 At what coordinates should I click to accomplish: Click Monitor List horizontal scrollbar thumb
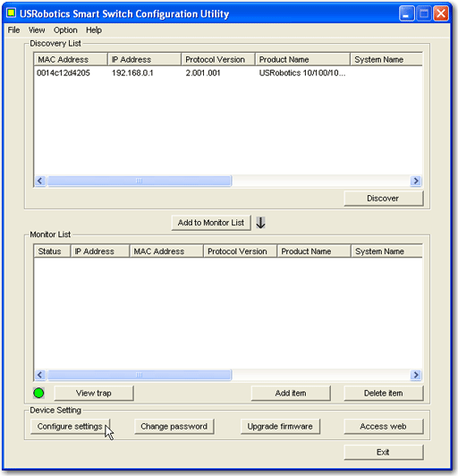click(140, 375)
